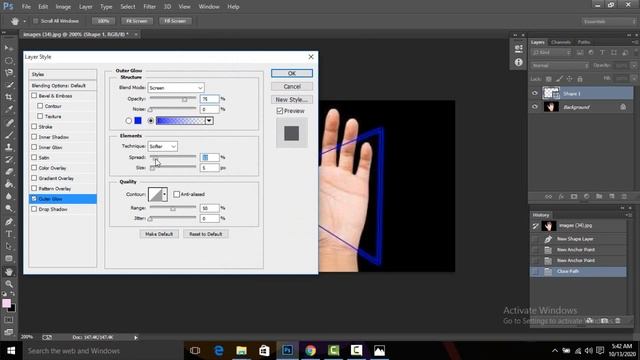Toggle the Preview checkbox
Viewport: 640px width, 360px height.
pos(280,111)
